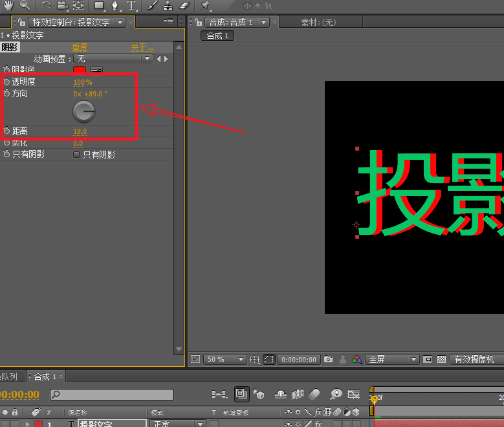Open the graph editor icon
Viewport: 504px width, 427px height.
pyautogui.click(x=353, y=394)
